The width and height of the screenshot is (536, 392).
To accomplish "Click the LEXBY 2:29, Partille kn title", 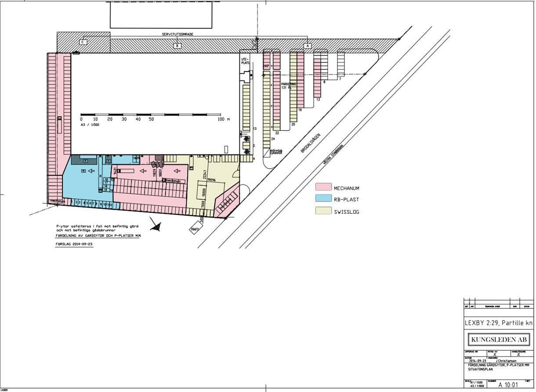I will (499, 323).
